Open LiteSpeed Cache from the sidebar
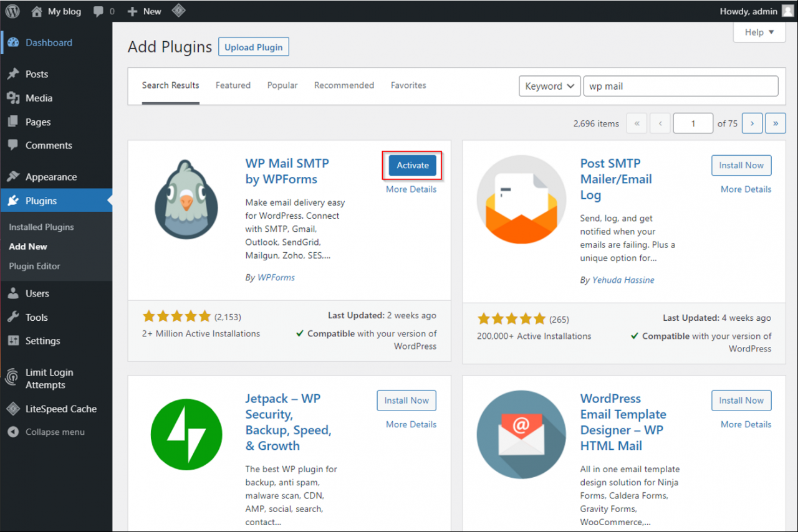 click(60, 409)
